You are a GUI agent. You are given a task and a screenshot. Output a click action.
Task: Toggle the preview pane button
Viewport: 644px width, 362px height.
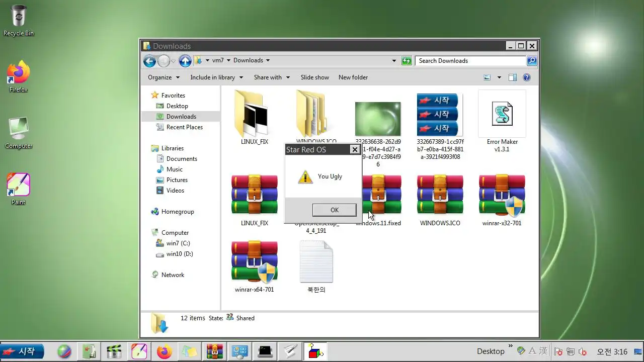(x=513, y=77)
